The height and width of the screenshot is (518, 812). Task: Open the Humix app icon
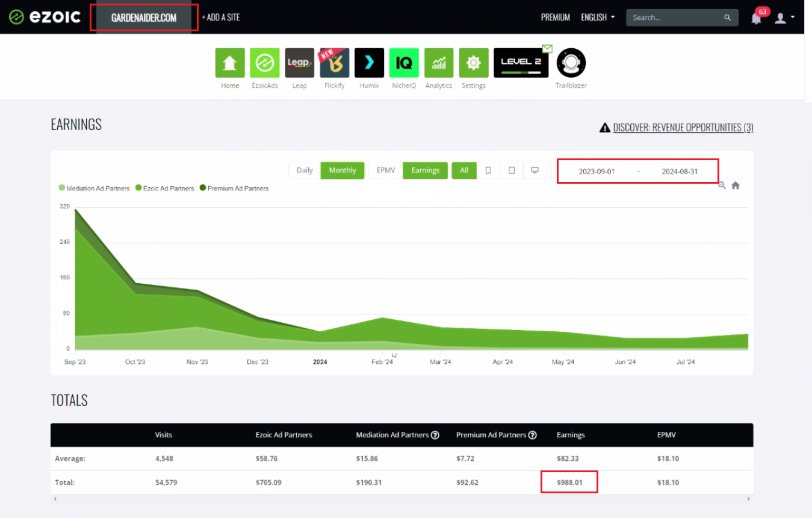click(370, 63)
